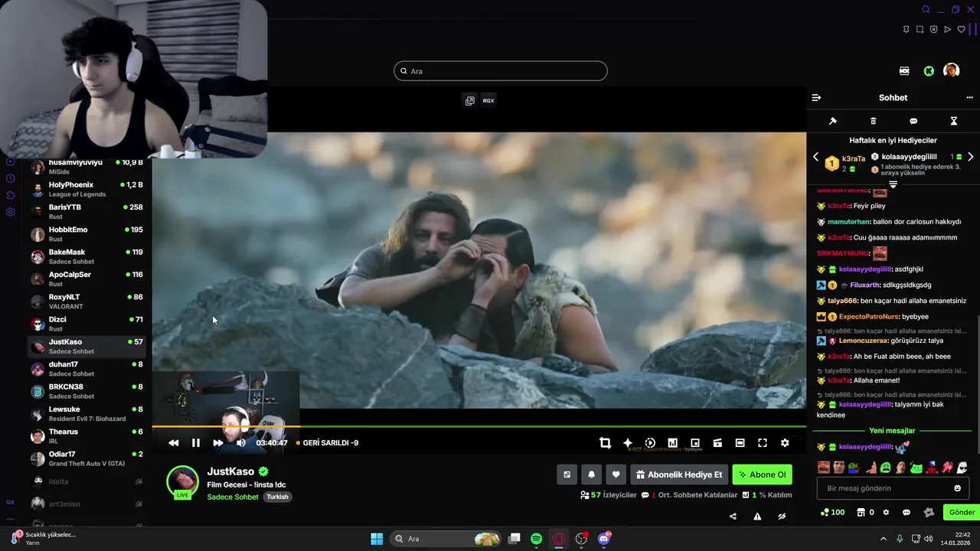Show the next top gifter with right arrow
Screen dimensions: 980x551
click(971, 157)
